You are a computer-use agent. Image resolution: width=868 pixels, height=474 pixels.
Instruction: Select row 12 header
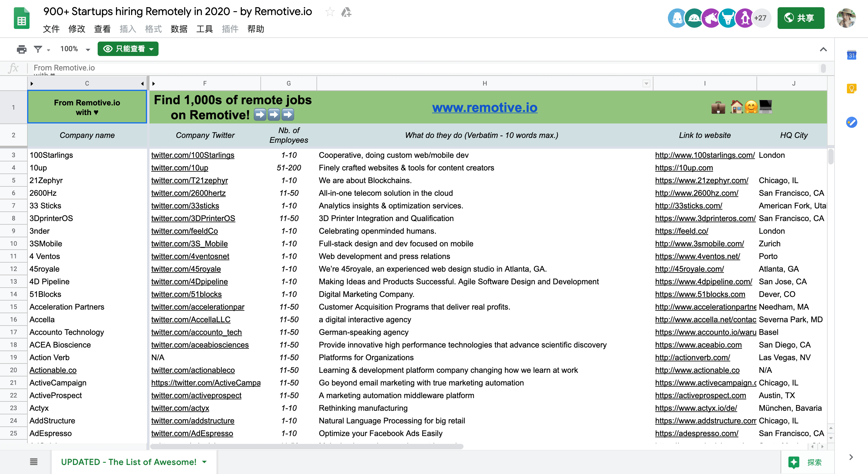pyautogui.click(x=14, y=269)
